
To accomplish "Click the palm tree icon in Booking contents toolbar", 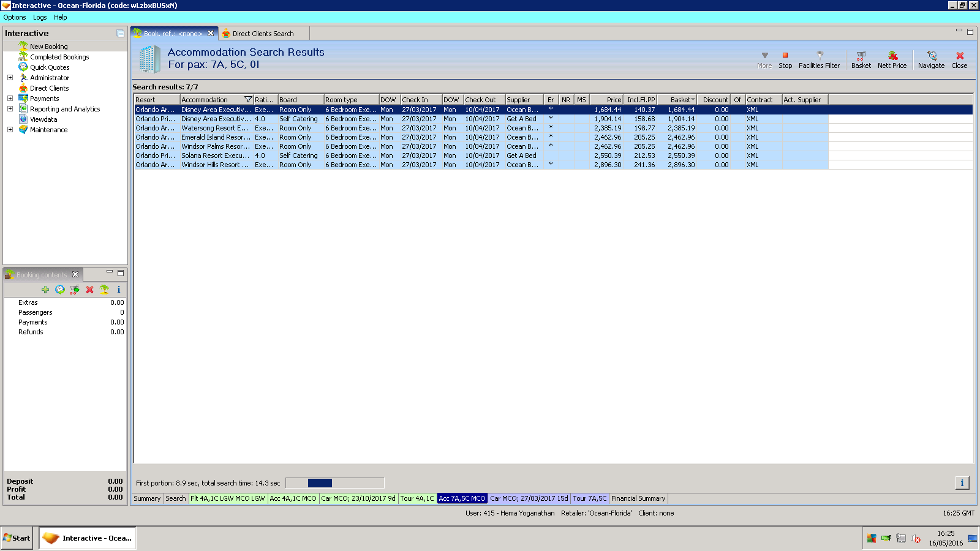I will (x=104, y=290).
